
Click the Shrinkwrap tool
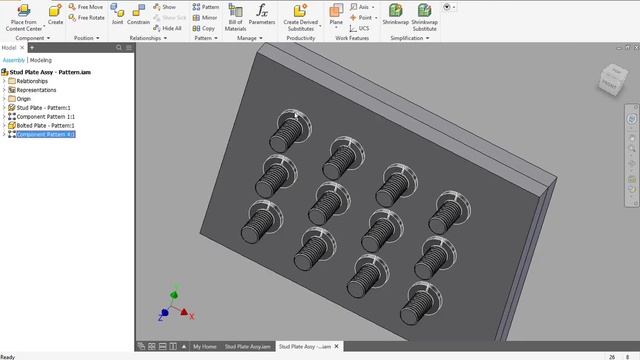(x=396, y=15)
